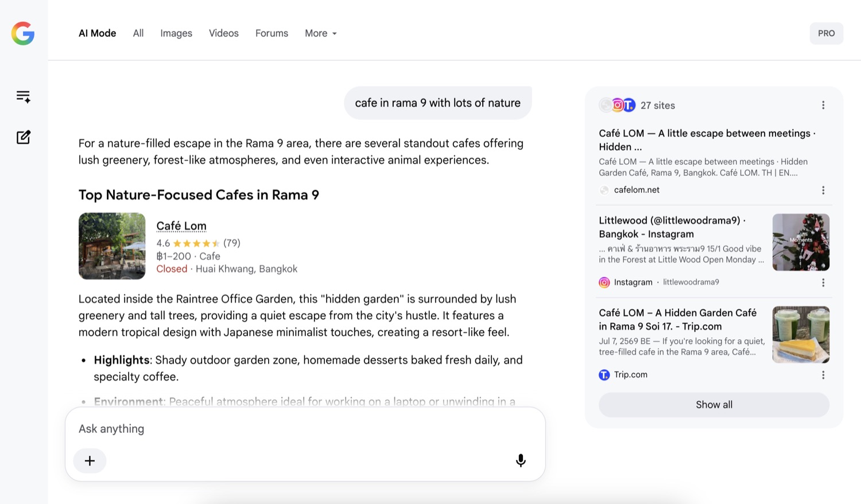Click the PRO button

(827, 33)
